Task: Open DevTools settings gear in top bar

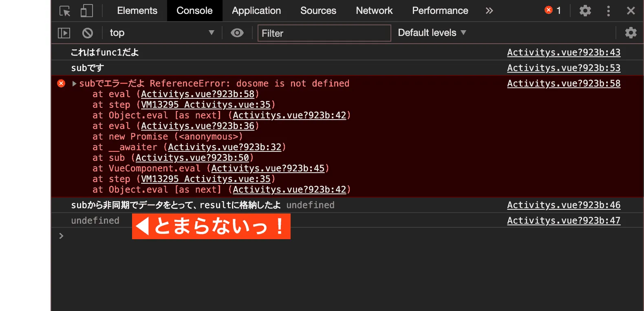Action: (585, 11)
